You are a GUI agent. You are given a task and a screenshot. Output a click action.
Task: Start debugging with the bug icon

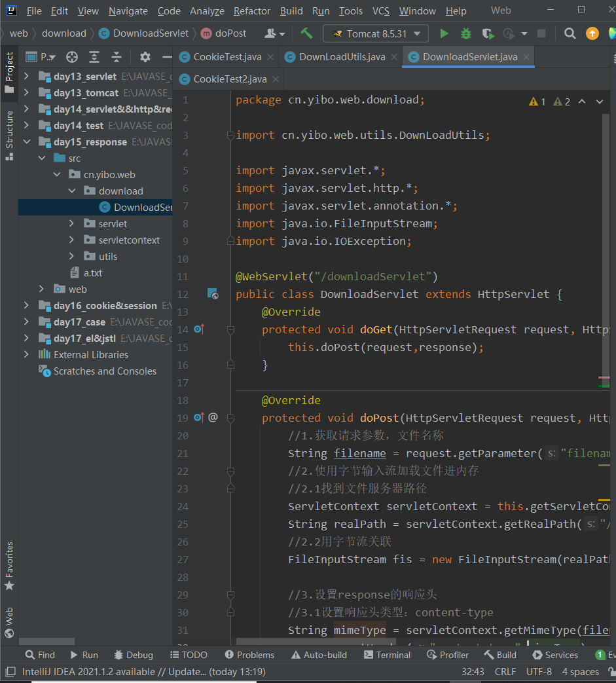coord(466,33)
